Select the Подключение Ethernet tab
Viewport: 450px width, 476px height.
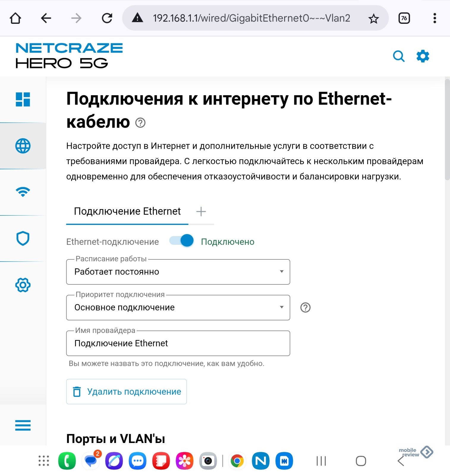127,211
